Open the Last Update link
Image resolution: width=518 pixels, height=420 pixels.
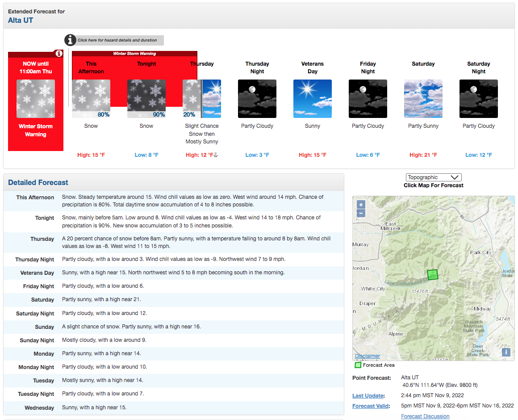coord(368,395)
